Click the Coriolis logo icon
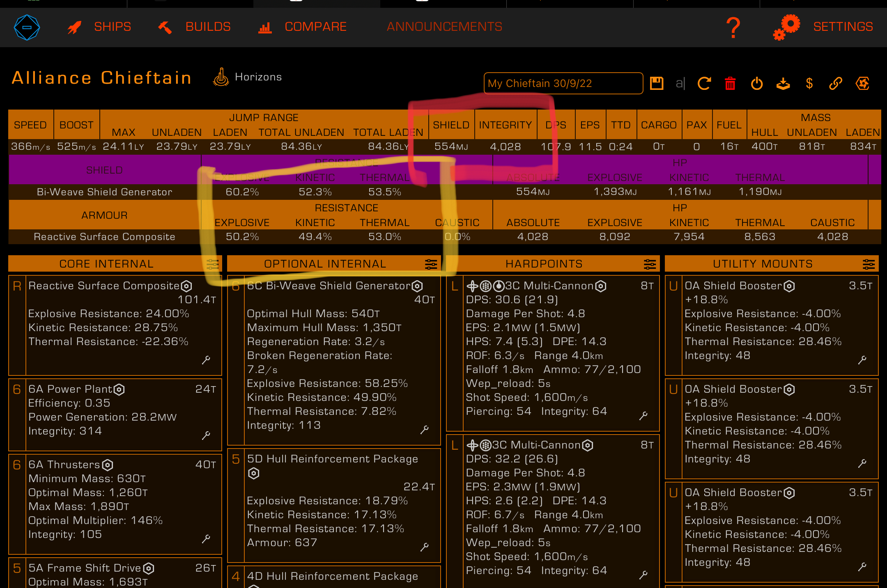Viewport: 887px width, 588px height. click(27, 27)
